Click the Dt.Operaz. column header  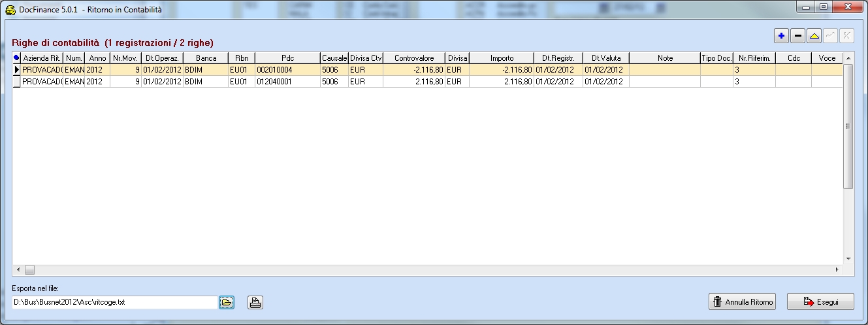tap(162, 58)
